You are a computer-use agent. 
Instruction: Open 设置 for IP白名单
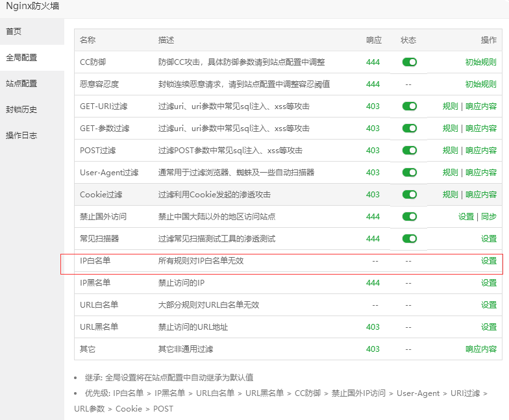point(489,261)
